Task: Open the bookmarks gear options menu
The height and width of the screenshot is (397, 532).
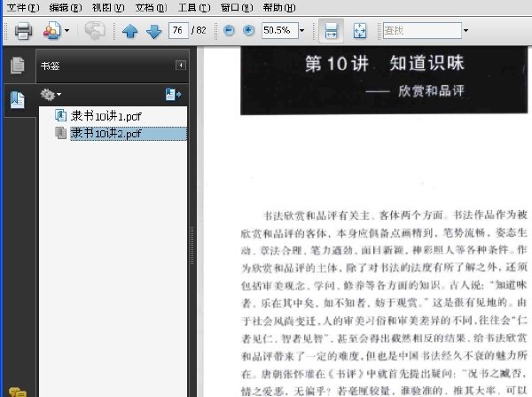Action: point(51,95)
